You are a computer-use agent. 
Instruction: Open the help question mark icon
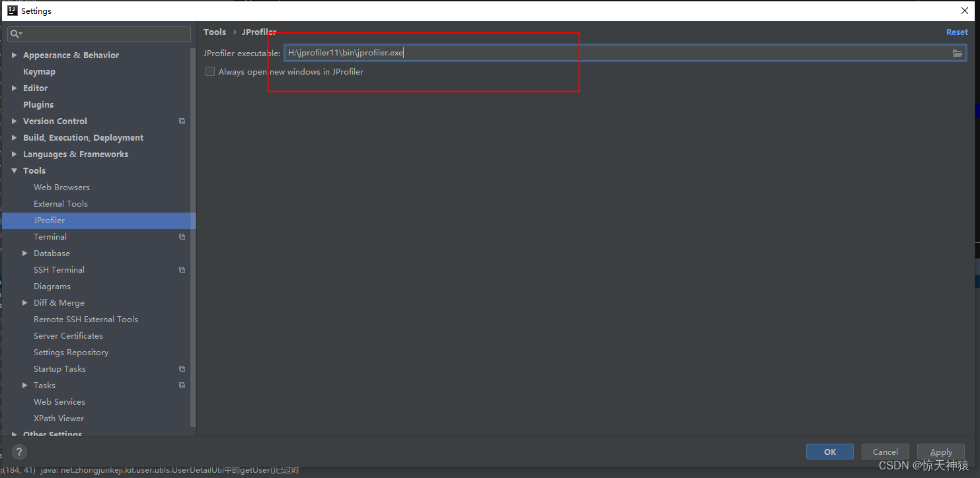(19, 452)
